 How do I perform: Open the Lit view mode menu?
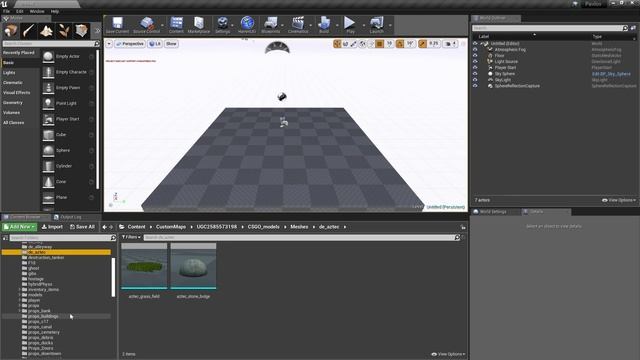[155, 44]
